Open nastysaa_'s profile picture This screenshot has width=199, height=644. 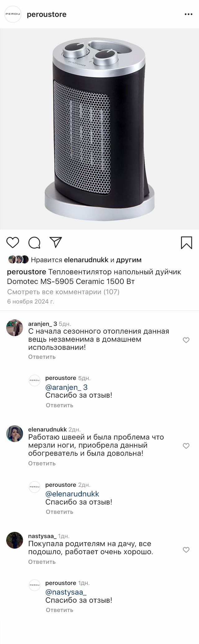click(15, 540)
